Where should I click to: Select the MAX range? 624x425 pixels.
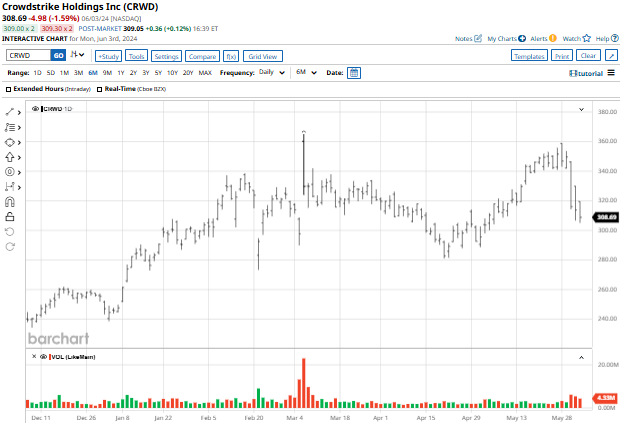[x=205, y=73]
